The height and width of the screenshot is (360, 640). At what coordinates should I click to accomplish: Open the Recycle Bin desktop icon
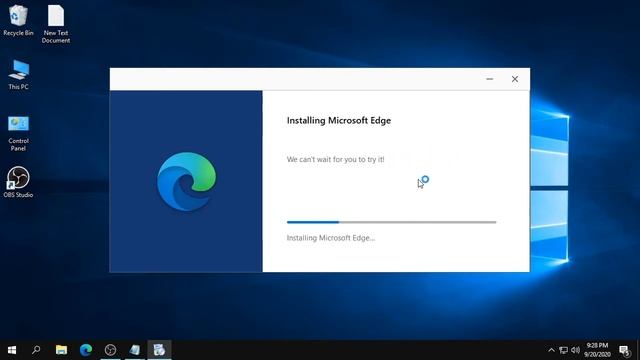pos(18,20)
